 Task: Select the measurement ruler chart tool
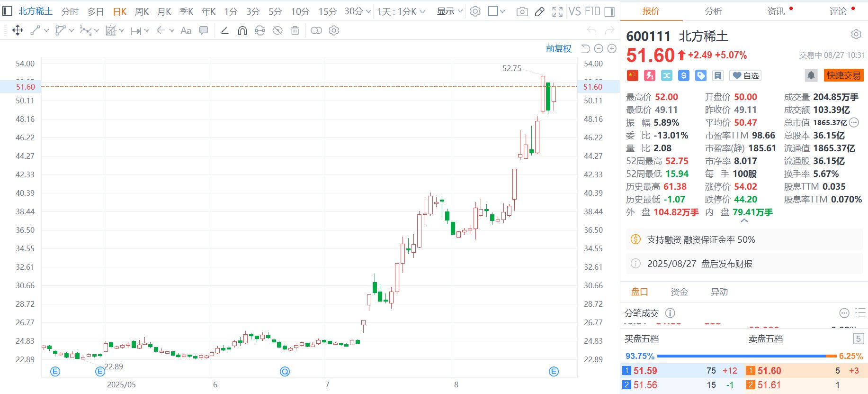111,30
